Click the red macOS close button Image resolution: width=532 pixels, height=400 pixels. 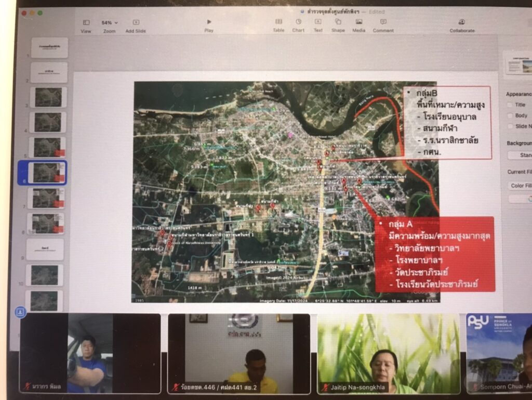click(x=24, y=13)
